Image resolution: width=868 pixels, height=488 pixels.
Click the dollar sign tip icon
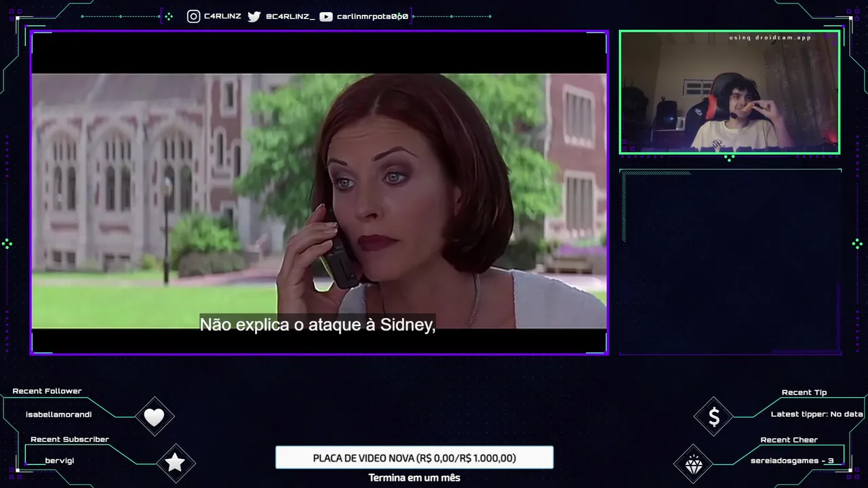tap(713, 417)
